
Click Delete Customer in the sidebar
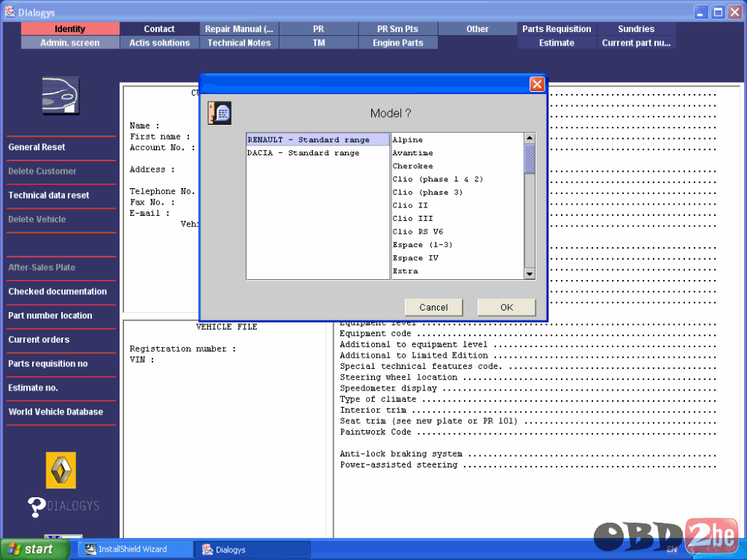(42, 172)
